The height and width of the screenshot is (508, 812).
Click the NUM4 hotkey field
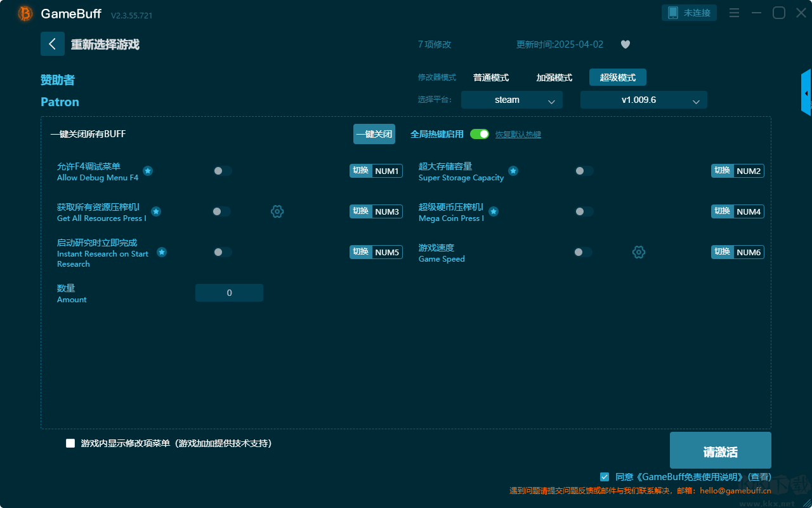(749, 211)
